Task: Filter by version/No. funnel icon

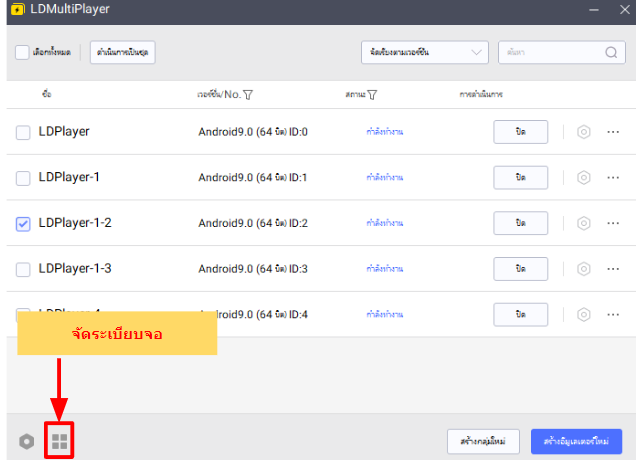Action: 248,95
